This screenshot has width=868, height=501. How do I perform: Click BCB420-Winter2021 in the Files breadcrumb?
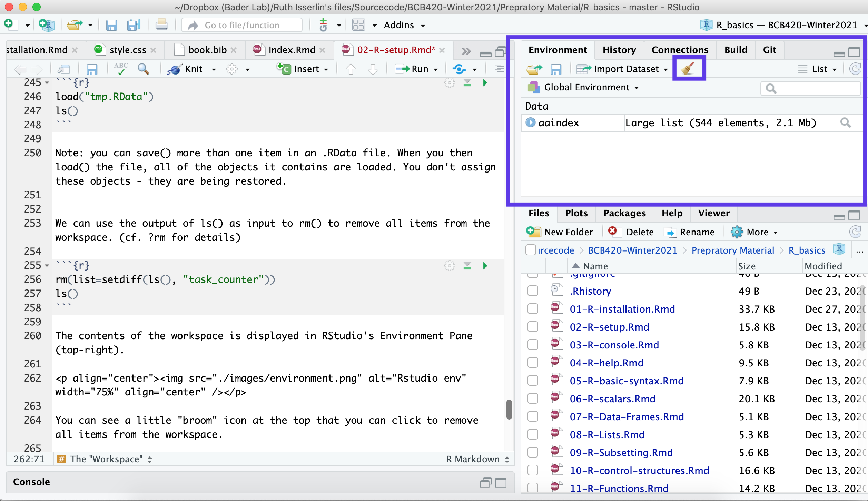pyautogui.click(x=633, y=250)
